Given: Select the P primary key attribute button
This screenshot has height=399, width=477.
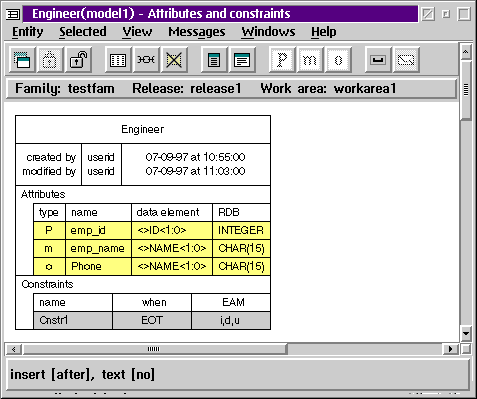Looking at the screenshot, I should pos(282,60).
